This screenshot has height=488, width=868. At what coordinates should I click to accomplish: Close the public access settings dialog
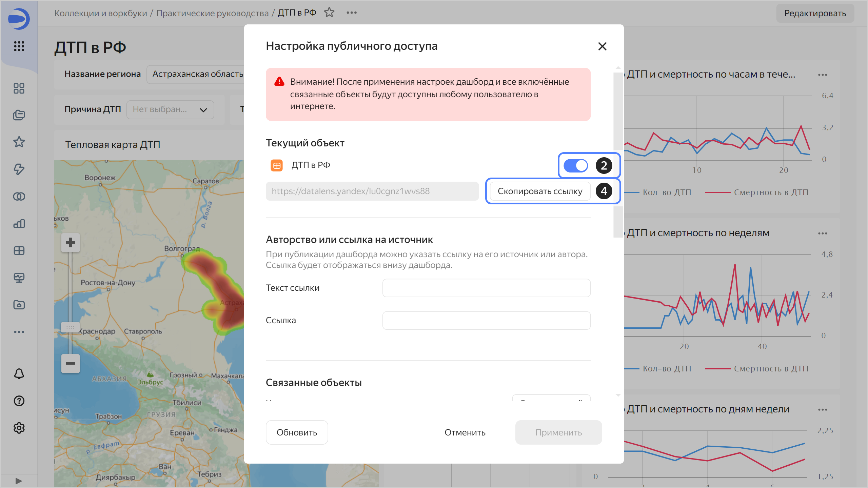[602, 46]
